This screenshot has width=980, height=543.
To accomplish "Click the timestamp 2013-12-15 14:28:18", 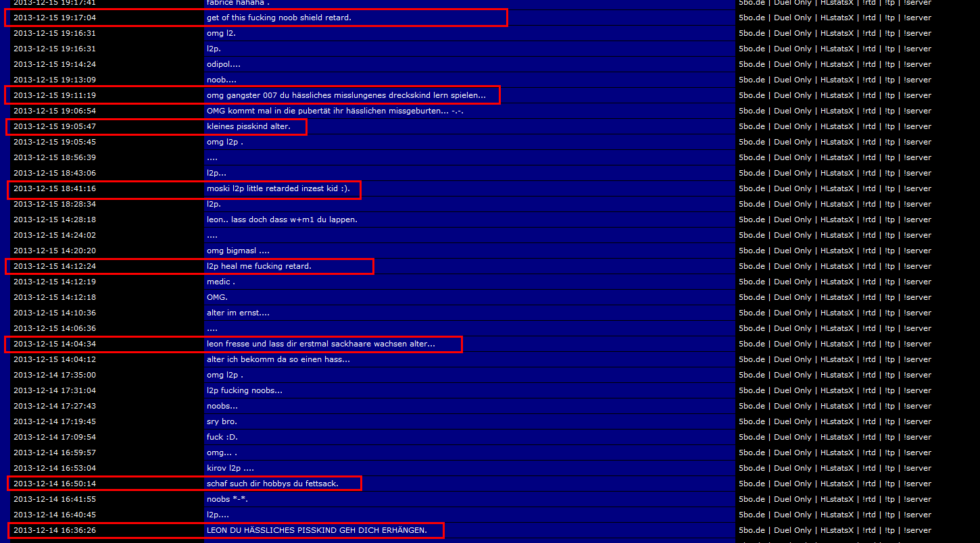I will pyautogui.click(x=55, y=219).
